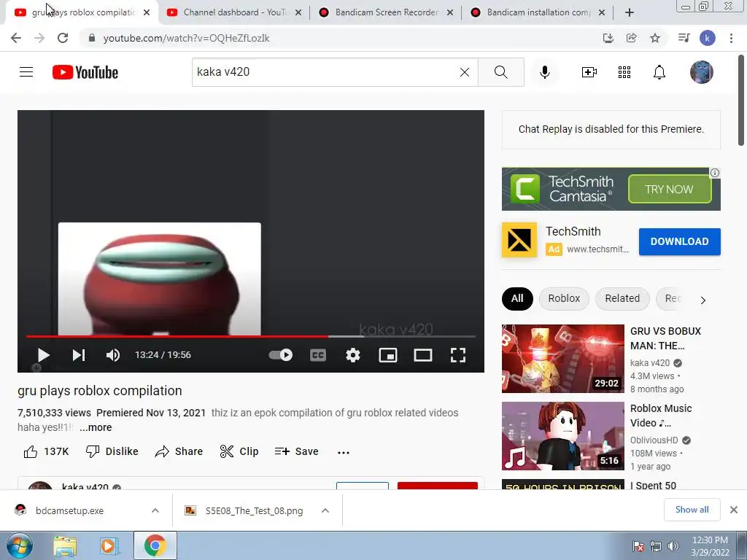Open media controls icon in toolbar
The image size is (747, 560).
pos(684,38)
